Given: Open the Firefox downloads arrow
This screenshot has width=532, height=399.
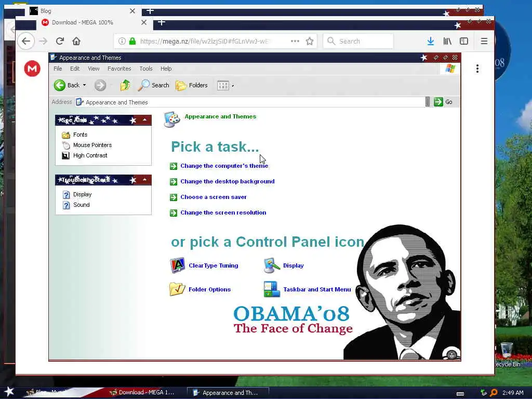Looking at the screenshot, I should [431, 41].
